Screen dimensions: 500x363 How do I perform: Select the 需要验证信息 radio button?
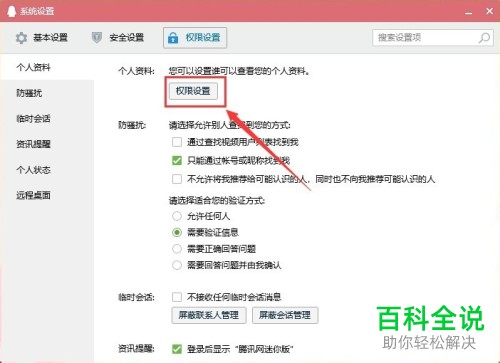click(x=177, y=232)
